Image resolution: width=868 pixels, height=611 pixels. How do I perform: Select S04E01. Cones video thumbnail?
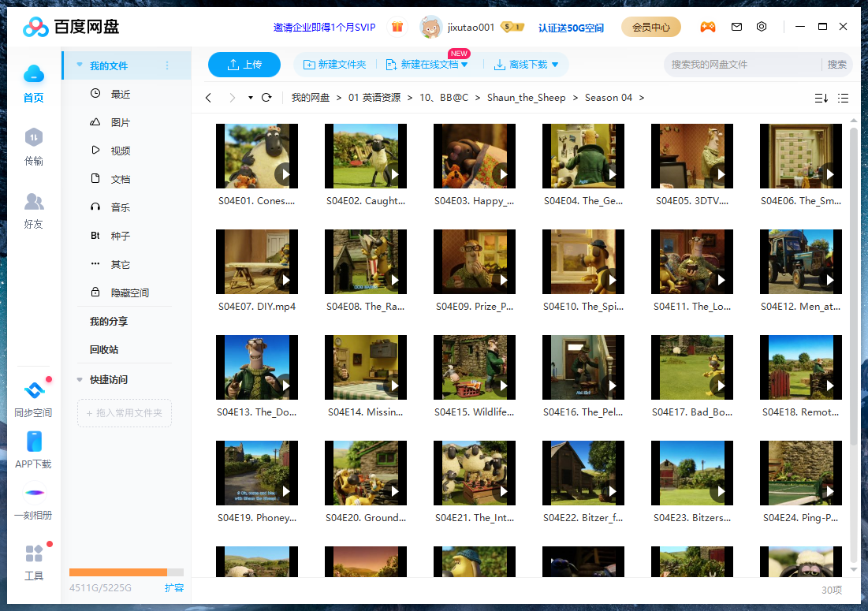pos(257,156)
